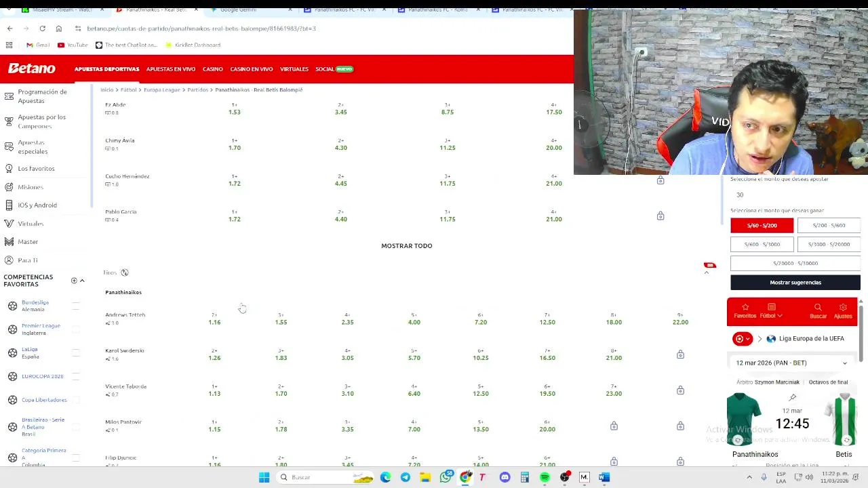Open Casino tab
The width and height of the screenshot is (868, 488).
(x=213, y=69)
